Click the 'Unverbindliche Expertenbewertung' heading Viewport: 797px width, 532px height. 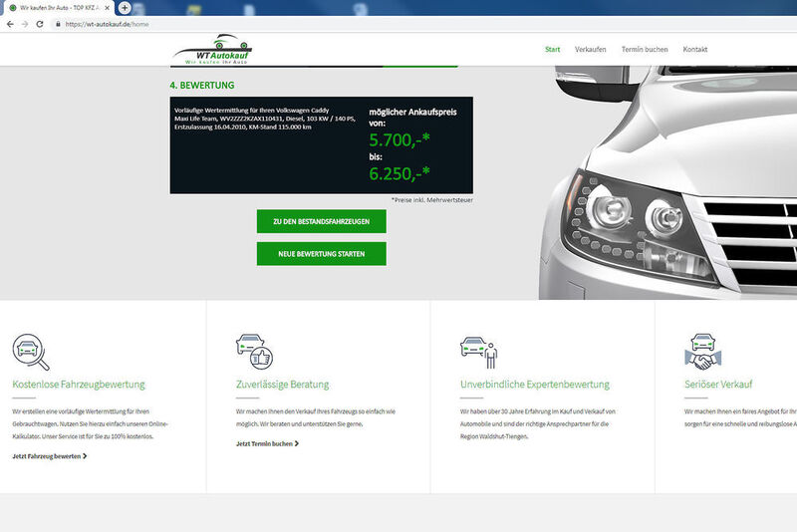[535, 385]
